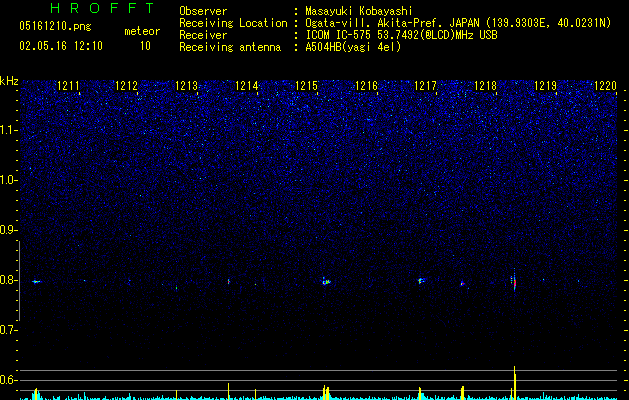
Task: Click the 1.1 kHz axis label
Action: pyautogui.click(x=8, y=130)
